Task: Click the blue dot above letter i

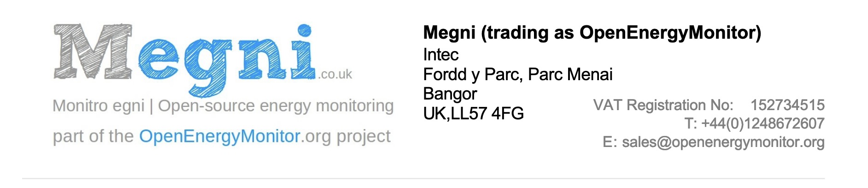Action: pos(304,30)
